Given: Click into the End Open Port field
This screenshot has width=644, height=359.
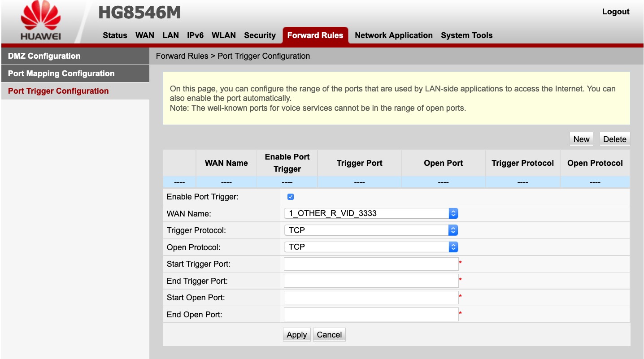Looking at the screenshot, I should 371,315.
